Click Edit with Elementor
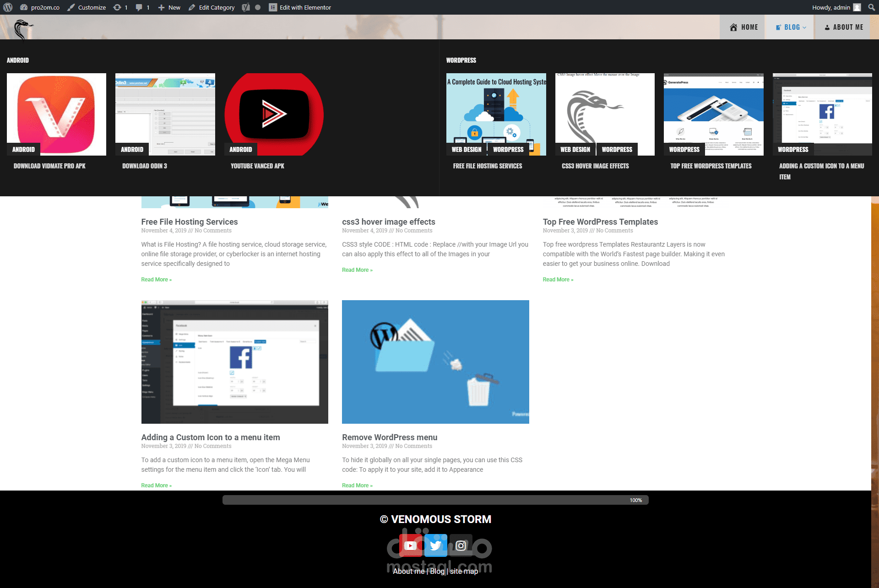The height and width of the screenshot is (588, 879). [x=300, y=7]
